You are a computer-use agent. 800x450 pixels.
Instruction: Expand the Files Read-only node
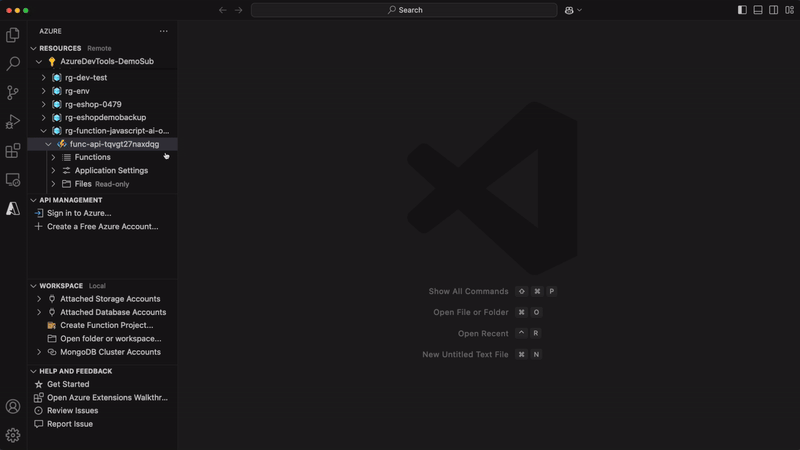(x=53, y=184)
